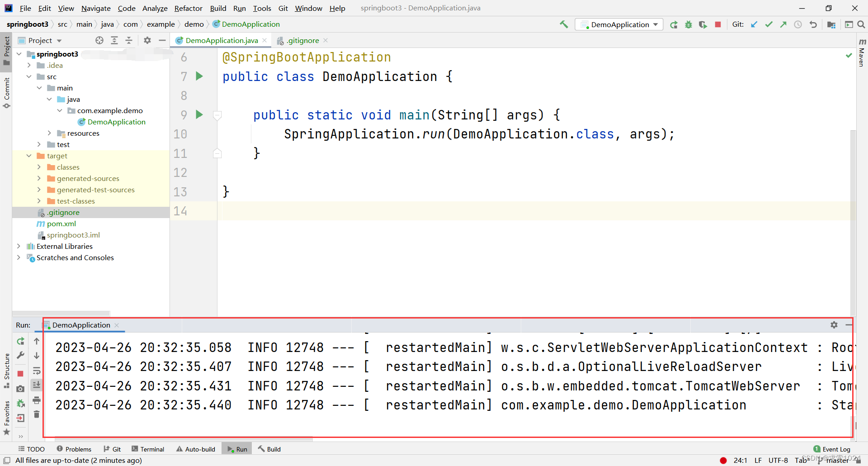This screenshot has height=466, width=868.
Task: Toggle scroll to end in Run console
Action: pyautogui.click(x=37, y=385)
